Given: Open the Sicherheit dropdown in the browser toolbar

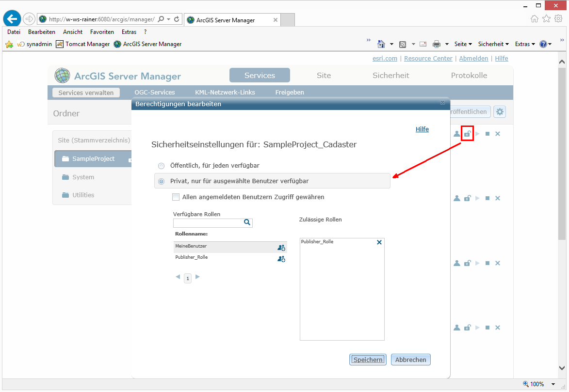Looking at the screenshot, I should click(x=493, y=44).
